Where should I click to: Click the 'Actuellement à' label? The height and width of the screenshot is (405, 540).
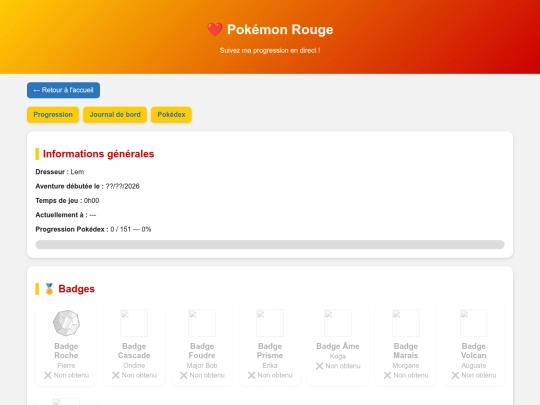61,215
